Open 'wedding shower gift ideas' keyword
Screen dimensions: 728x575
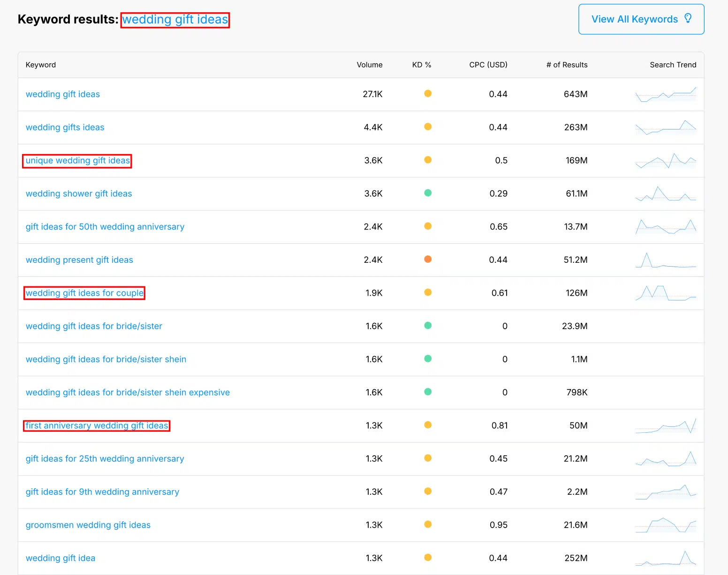point(79,194)
